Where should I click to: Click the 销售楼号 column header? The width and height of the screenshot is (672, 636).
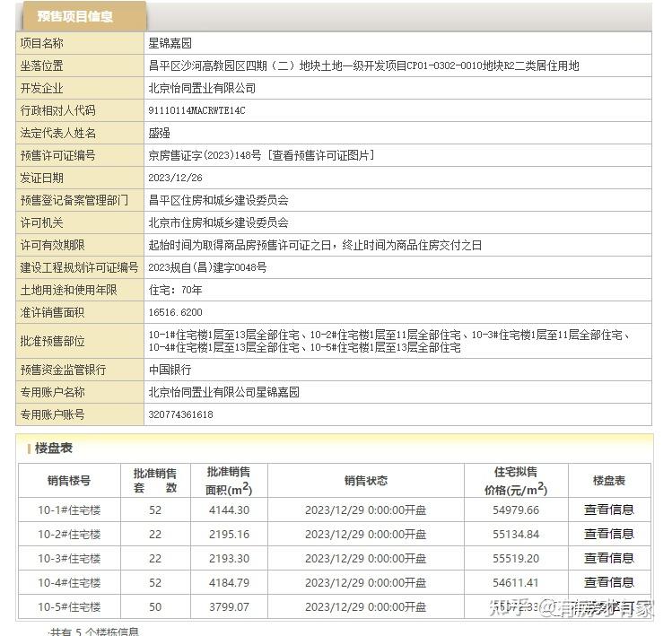(x=69, y=481)
